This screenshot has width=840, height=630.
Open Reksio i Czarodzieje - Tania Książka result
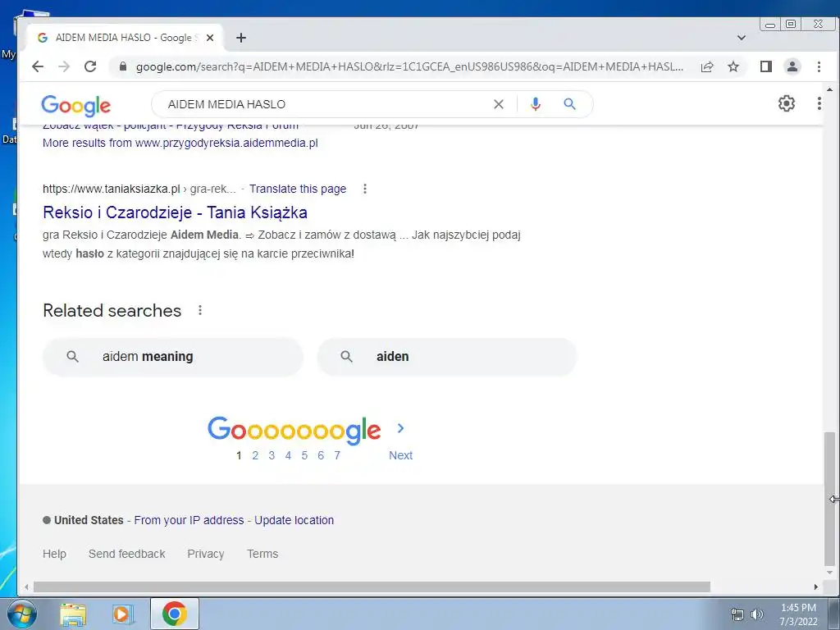click(x=176, y=212)
